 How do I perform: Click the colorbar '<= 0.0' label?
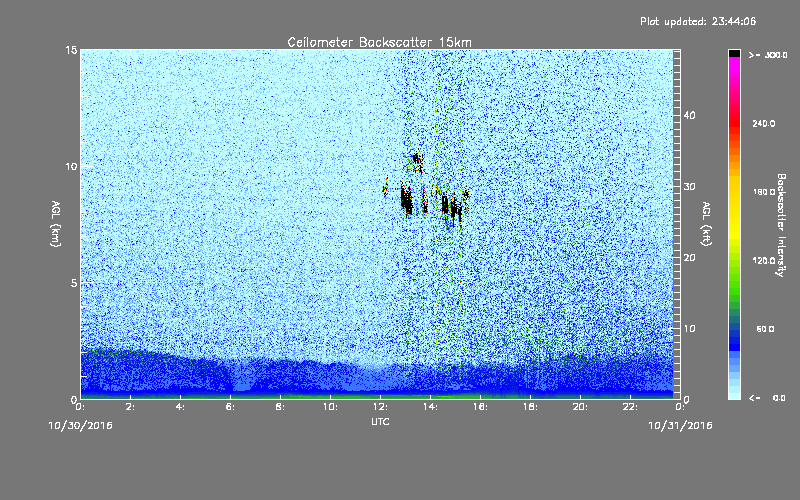[767, 398]
